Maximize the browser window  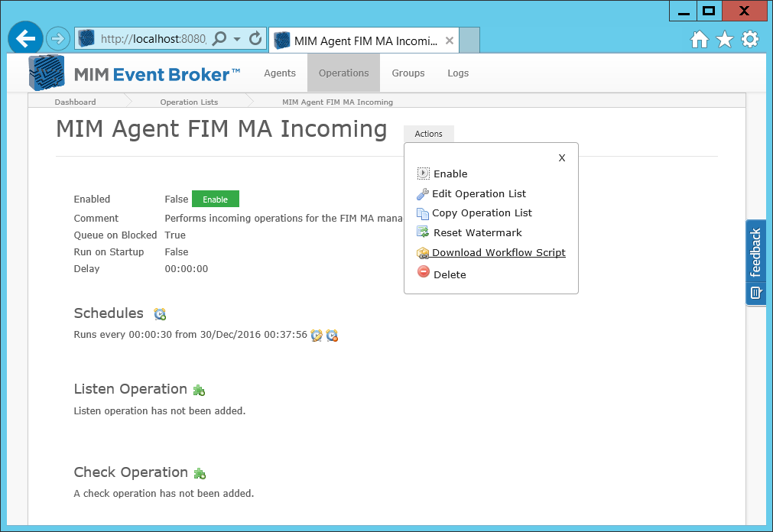(709, 11)
